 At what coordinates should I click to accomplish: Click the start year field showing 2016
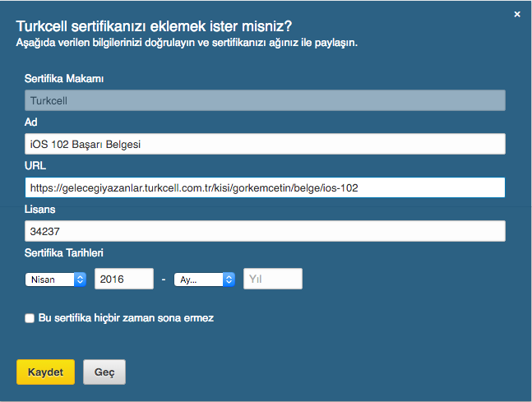pos(124,279)
